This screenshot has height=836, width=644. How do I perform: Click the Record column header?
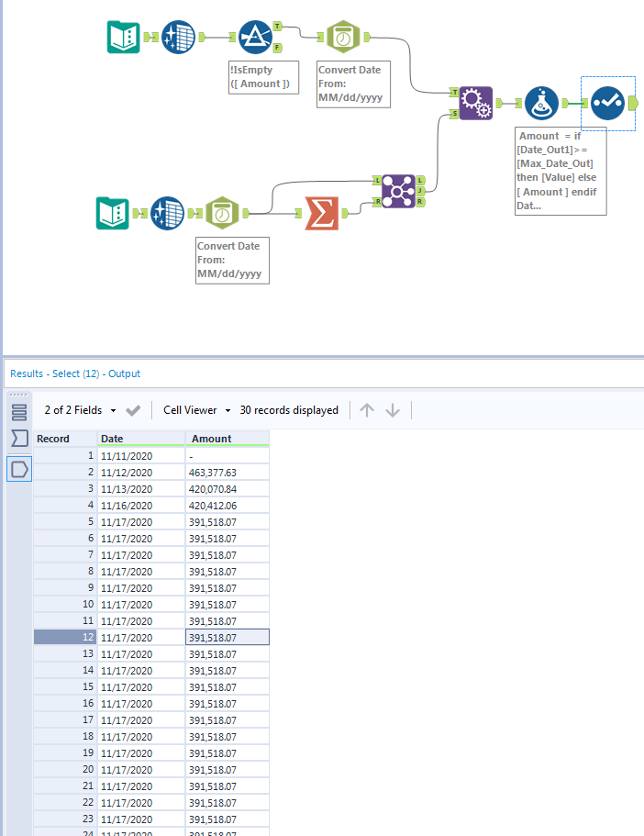tap(65, 439)
